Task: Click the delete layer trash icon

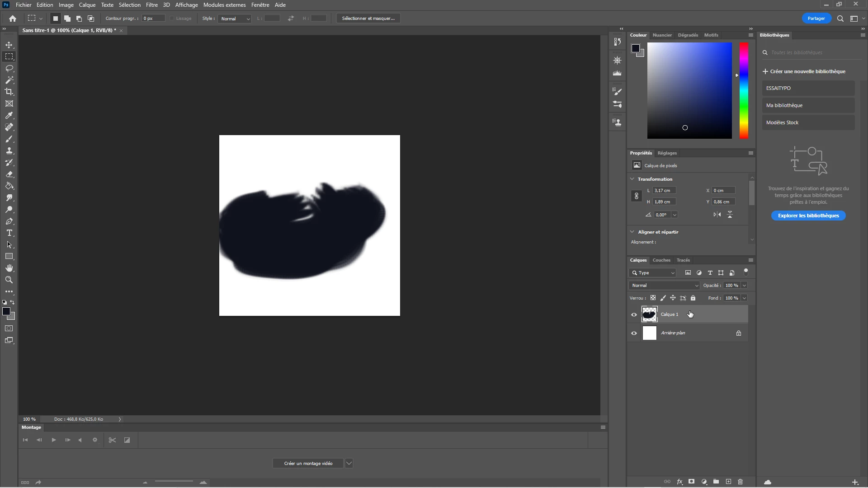Action: point(740,482)
